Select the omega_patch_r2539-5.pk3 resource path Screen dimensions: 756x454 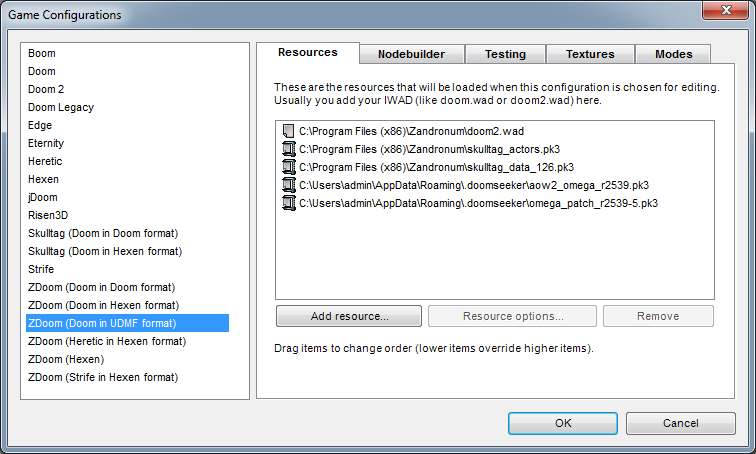coord(478,203)
